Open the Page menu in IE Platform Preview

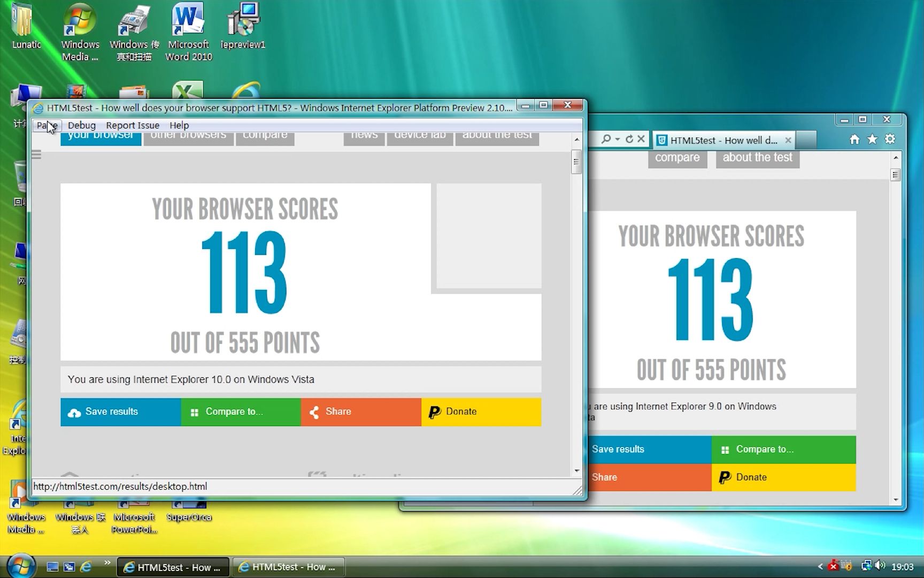[x=47, y=125]
